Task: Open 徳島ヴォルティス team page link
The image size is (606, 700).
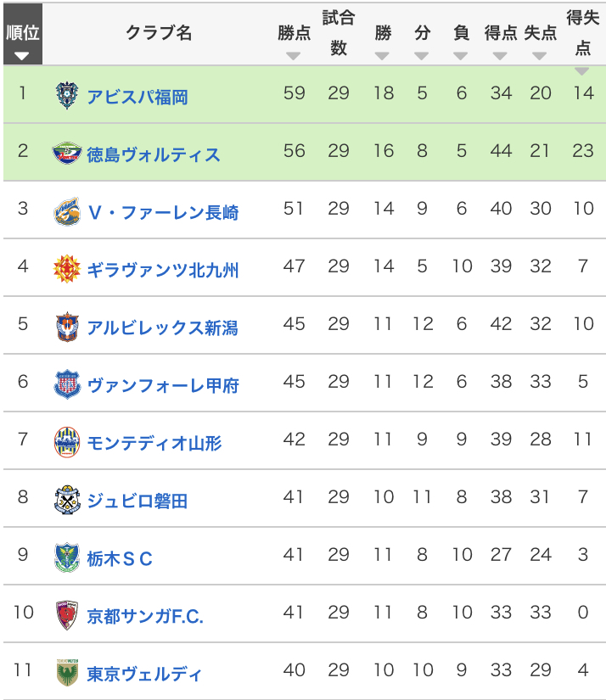Action: click(153, 154)
